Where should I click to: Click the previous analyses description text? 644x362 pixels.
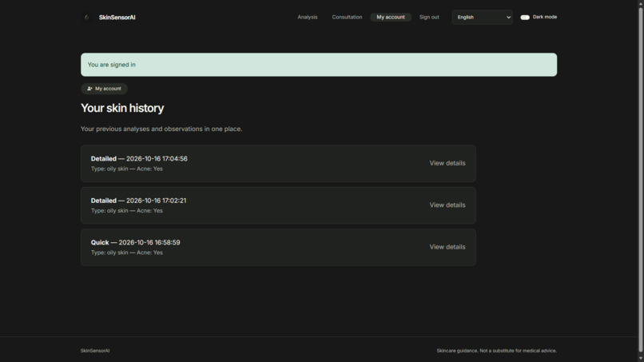click(x=161, y=129)
